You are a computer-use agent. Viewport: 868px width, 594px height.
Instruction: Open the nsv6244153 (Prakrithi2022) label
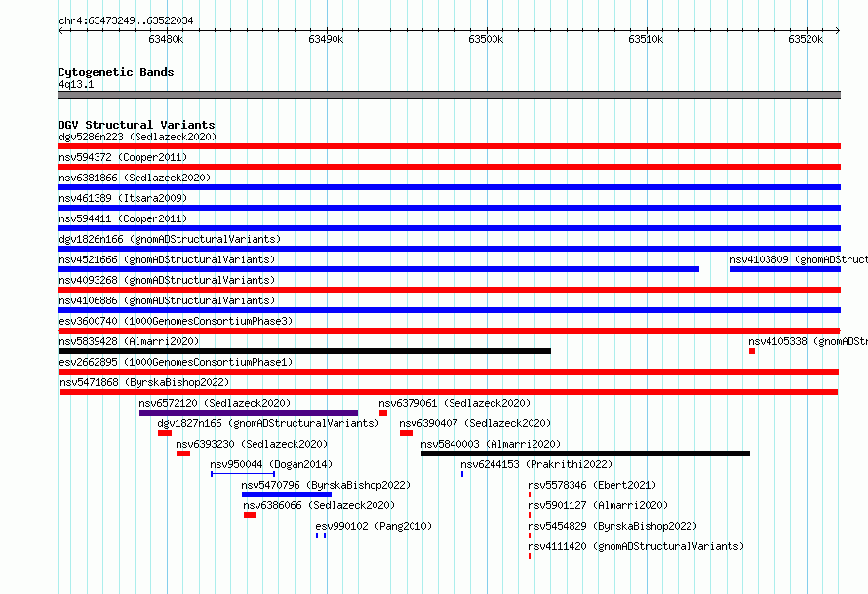(x=536, y=464)
